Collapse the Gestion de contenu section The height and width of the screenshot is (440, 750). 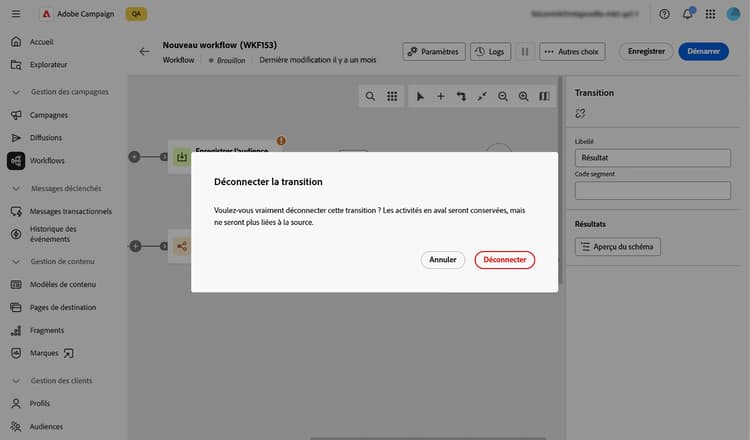[16, 262]
